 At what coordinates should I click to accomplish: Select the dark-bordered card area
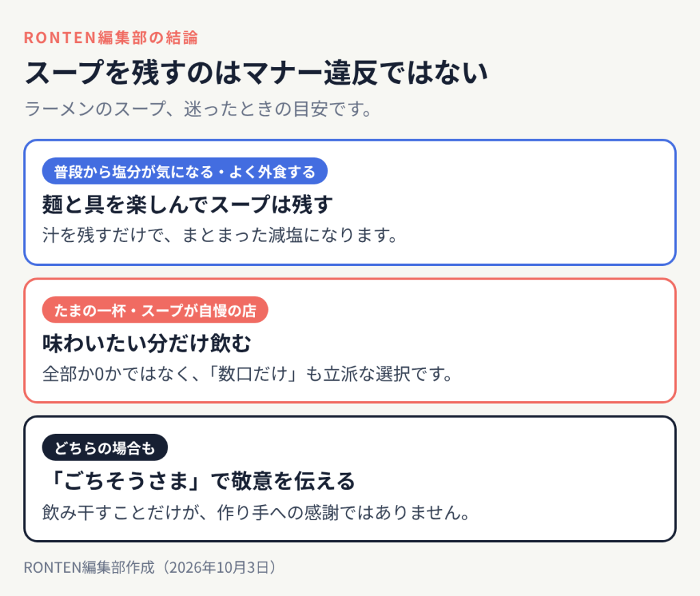[350, 478]
